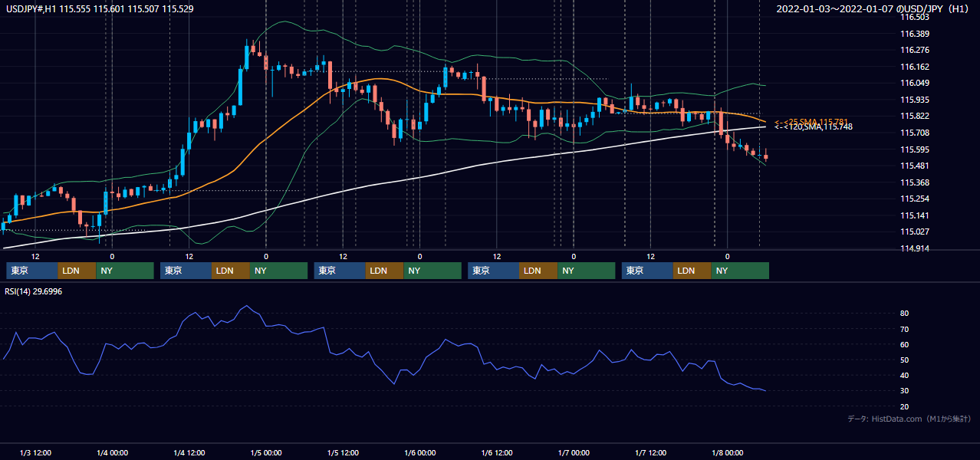Click the 115.141 price axis label

(x=914, y=215)
